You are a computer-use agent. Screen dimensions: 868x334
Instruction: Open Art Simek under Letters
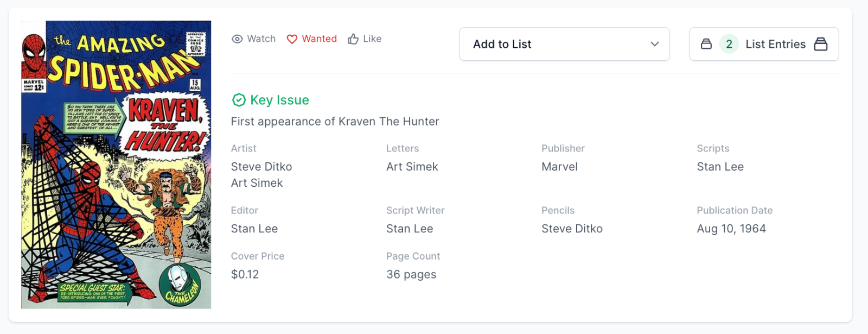pyautogui.click(x=412, y=167)
